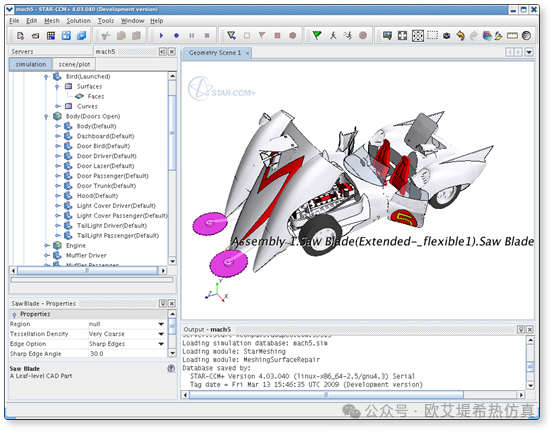Click the New Simulation toolbar icon
553x433 pixels.
point(20,36)
